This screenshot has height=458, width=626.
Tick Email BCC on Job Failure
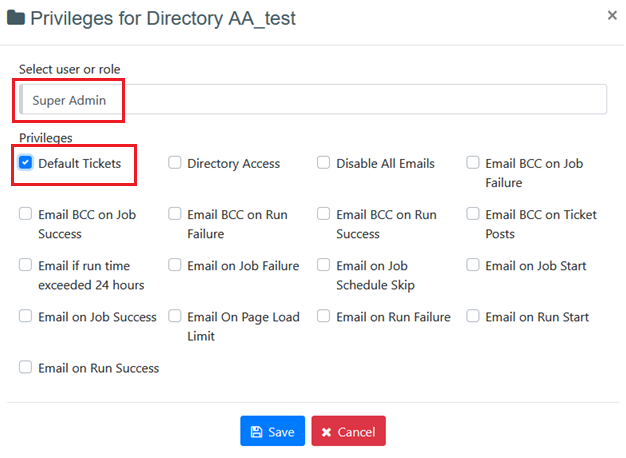[473, 163]
